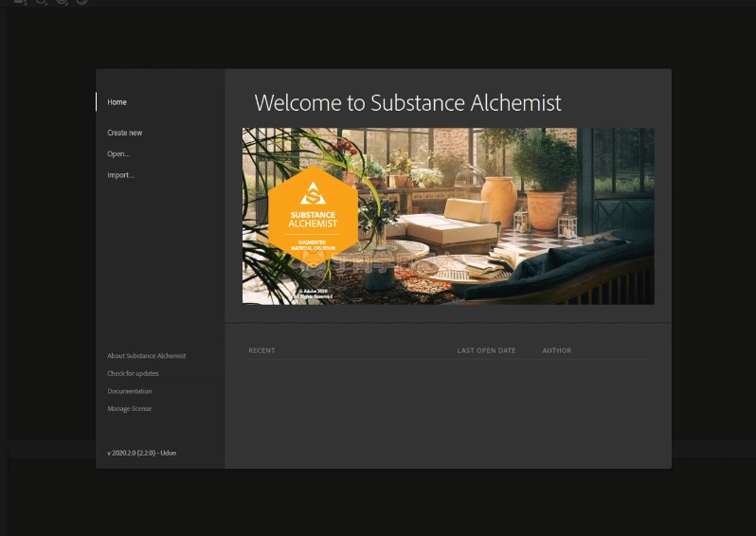Select the Home item in sidebar
The width and height of the screenshot is (756, 536).
[x=117, y=102]
